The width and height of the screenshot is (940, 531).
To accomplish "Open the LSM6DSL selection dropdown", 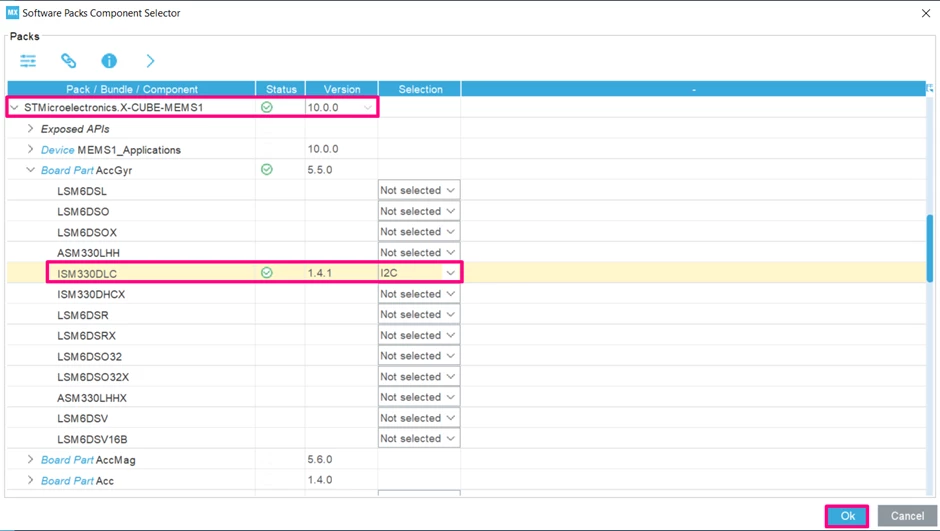I will [419, 190].
